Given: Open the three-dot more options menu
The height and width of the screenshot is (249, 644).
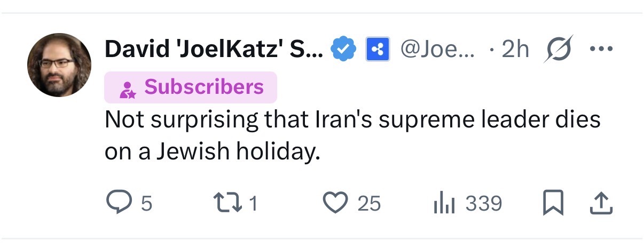Looking at the screenshot, I should coord(601,49).
